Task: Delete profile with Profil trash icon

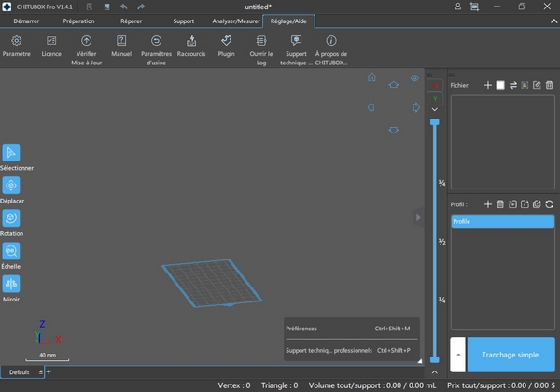Action: click(500, 204)
